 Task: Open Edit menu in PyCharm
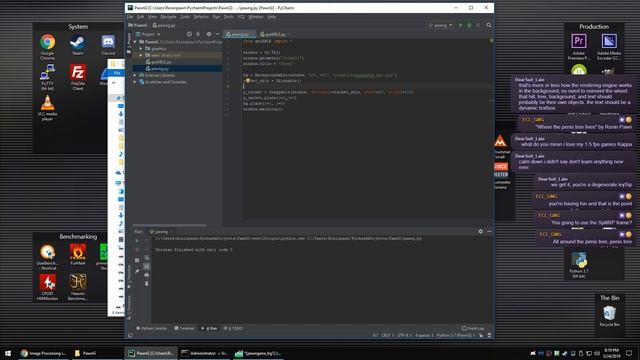click(140, 17)
